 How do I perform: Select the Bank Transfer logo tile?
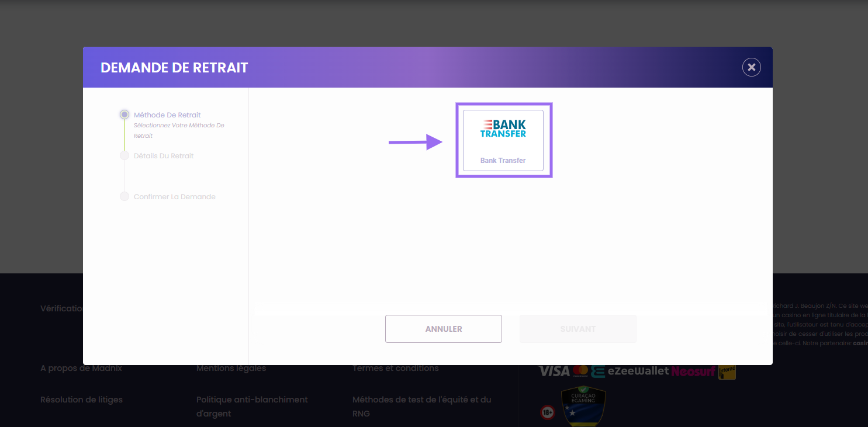point(503,140)
